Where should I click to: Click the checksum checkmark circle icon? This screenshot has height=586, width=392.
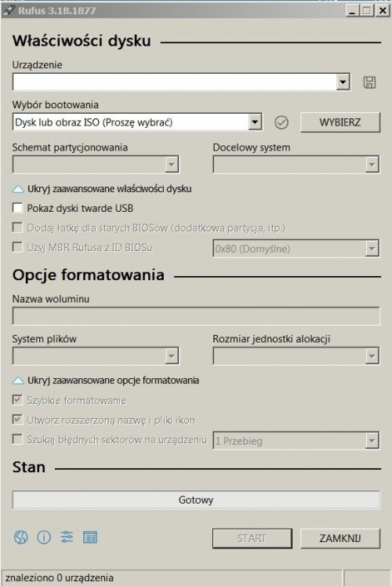(x=281, y=122)
